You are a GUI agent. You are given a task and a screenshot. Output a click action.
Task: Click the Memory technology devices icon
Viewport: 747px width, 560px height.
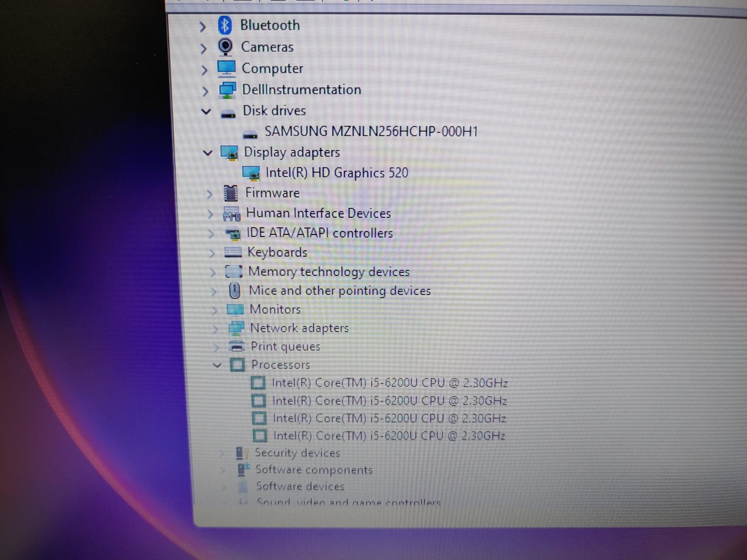pos(234,271)
